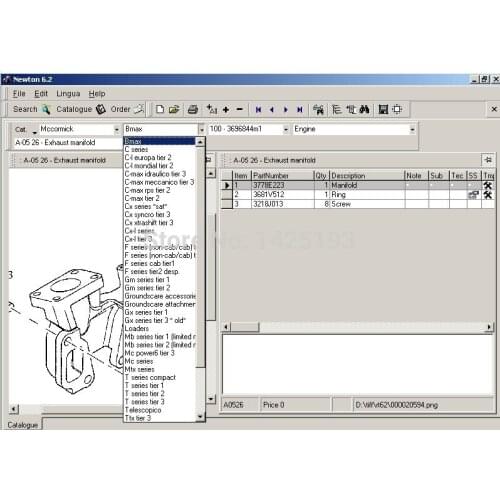Go to previous record arrow

tap(272, 109)
